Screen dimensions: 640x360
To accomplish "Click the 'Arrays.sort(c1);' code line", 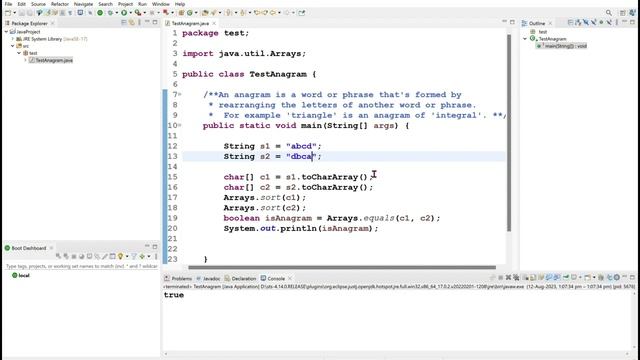I will click(264, 198).
